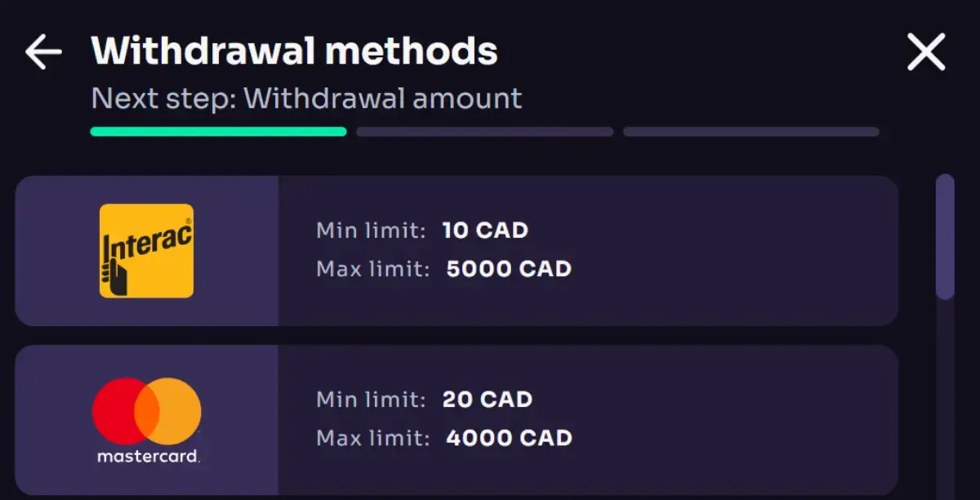
Task: Click the third progress step segment
Action: [x=751, y=132]
